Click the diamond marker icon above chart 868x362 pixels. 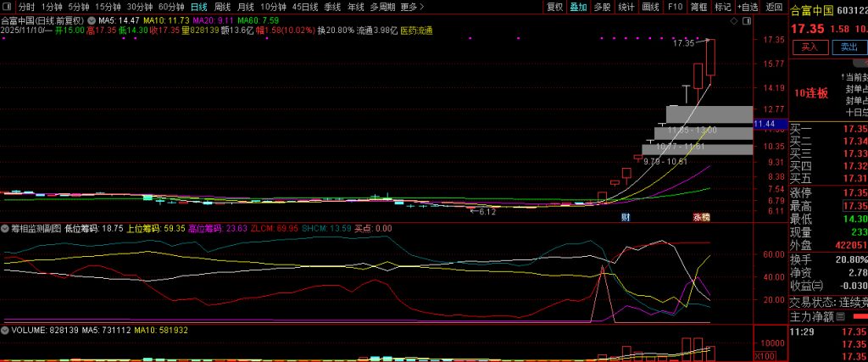[734, 21]
